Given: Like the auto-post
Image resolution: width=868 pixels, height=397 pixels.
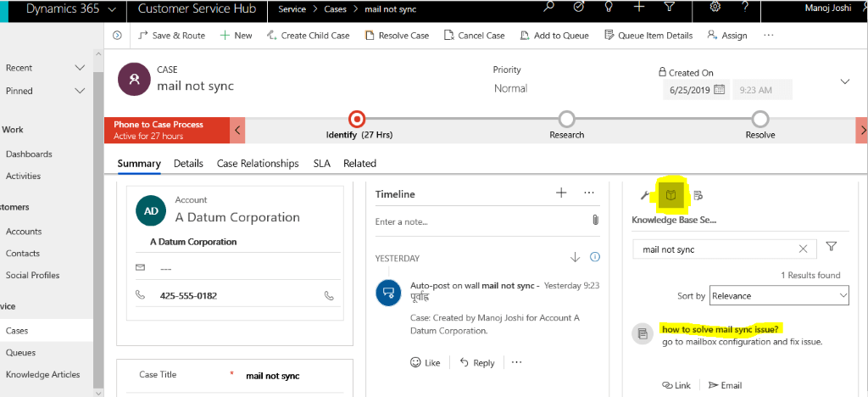Looking at the screenshot, I should pyautogui.click(x=426, y=363).
